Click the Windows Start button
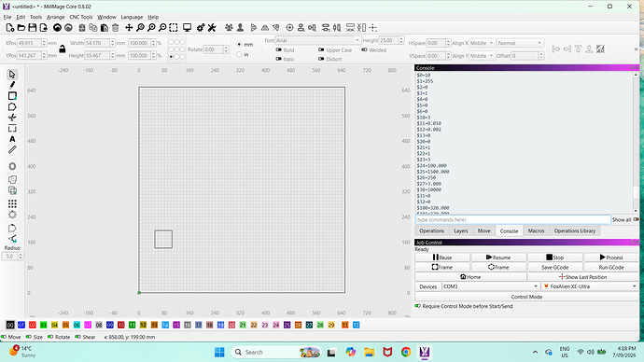The width and height of the screenshot is (644, 362). click(219, 352)
